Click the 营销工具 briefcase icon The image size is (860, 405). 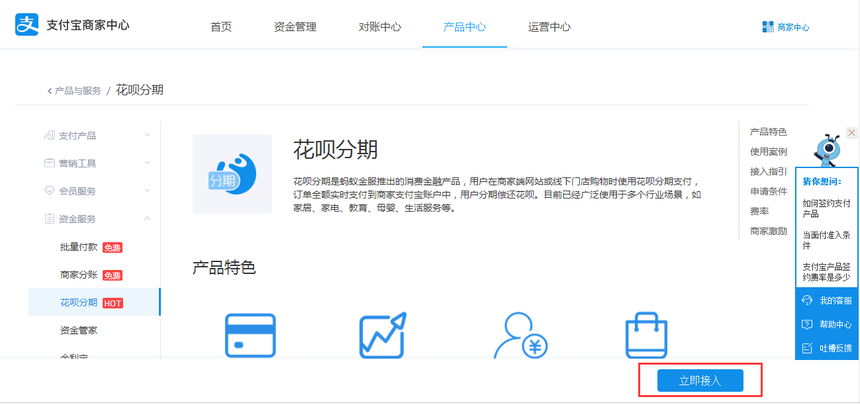click(49, 163)
